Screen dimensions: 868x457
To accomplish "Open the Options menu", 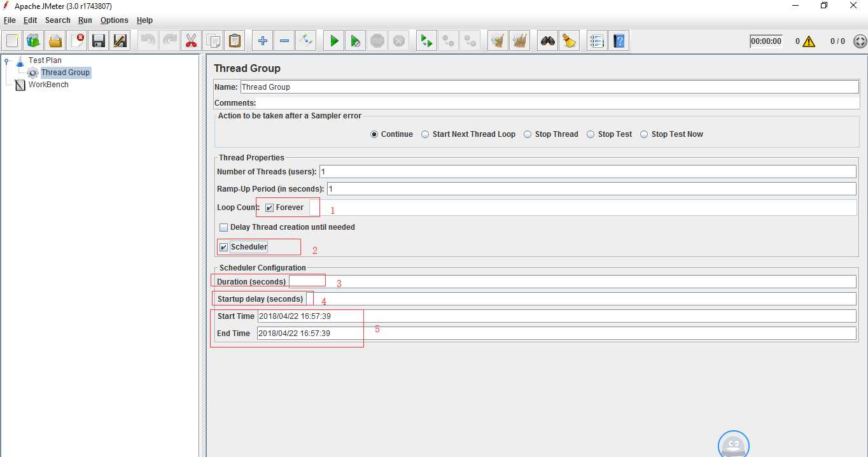I will point(115,20).
